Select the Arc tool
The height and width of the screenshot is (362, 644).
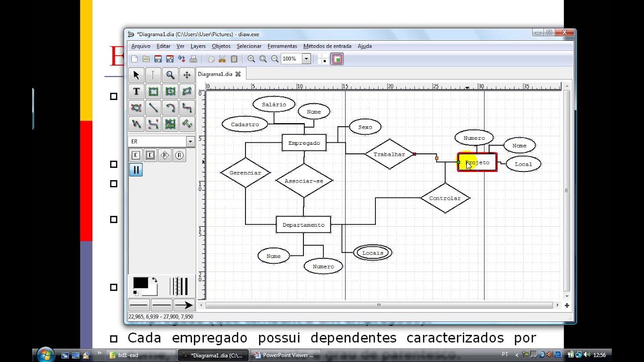(170, 108)
